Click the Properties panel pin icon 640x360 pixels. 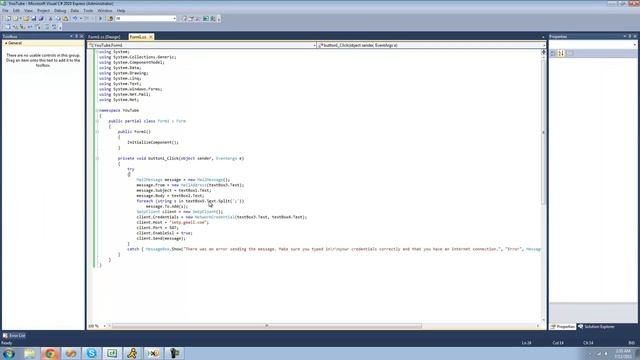(x=630, y=36)
